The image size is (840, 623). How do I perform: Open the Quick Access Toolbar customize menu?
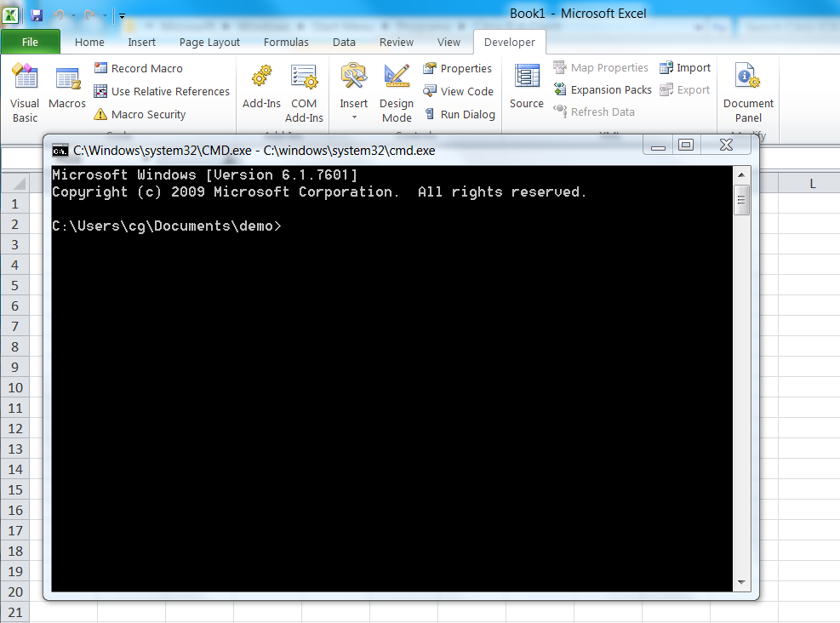click(120, 14)
